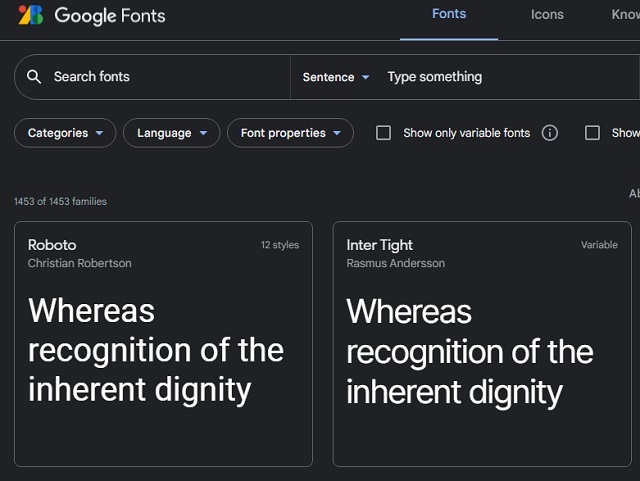Viewport: 640px width, 481px height.
Task: Click the search magnifier icon
Action: click(x=34, y=77)
